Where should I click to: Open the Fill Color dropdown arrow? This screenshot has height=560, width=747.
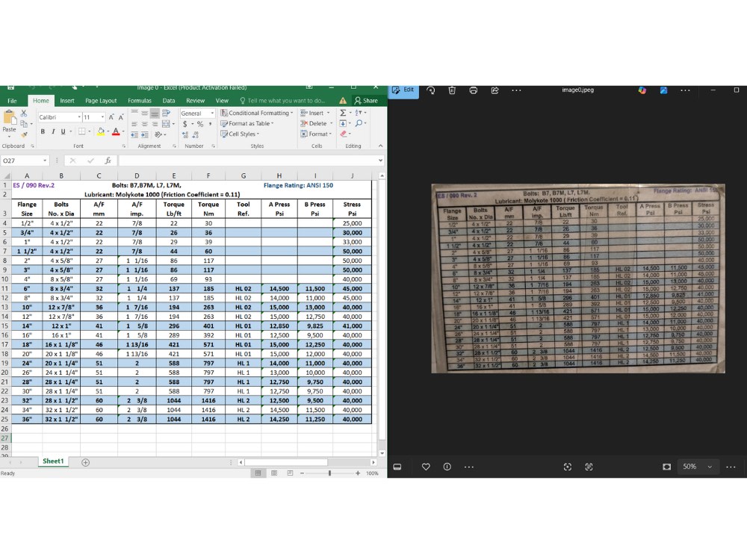(x=108, y=131)
